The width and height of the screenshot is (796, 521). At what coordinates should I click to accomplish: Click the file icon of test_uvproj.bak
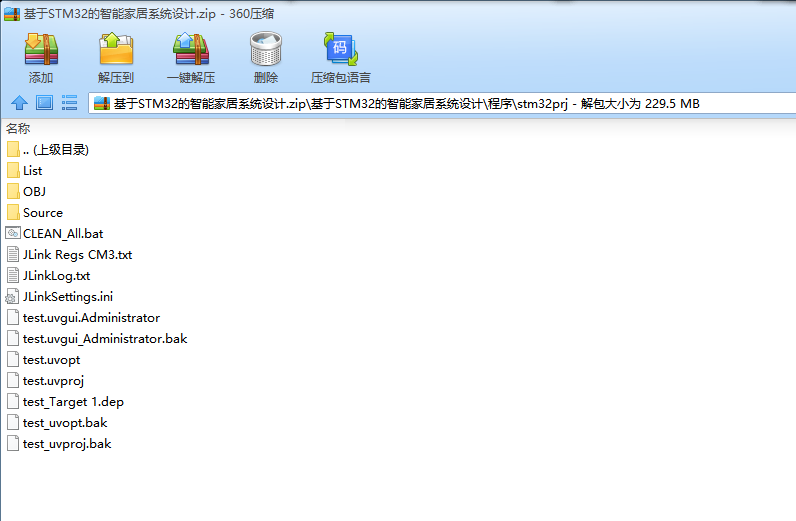[x=13, y=444]
